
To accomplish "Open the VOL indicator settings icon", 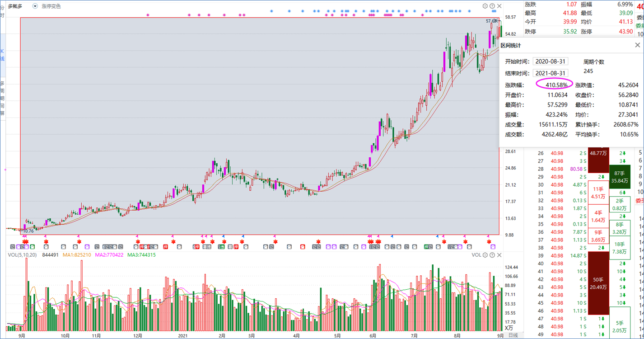I will [485, 255].
